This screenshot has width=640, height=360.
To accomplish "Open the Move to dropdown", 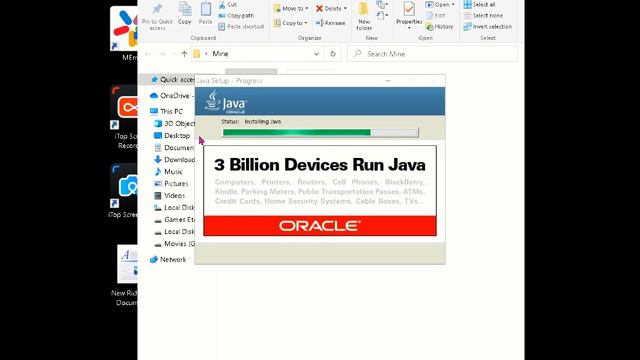I will pyautogui.click(x=291, y=8).
